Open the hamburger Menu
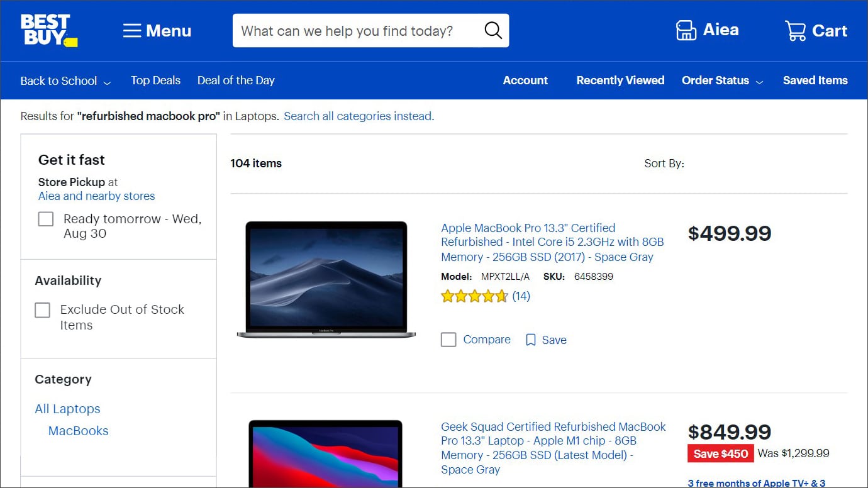Viewport: 868px width, 488px height. coord(157,31)
